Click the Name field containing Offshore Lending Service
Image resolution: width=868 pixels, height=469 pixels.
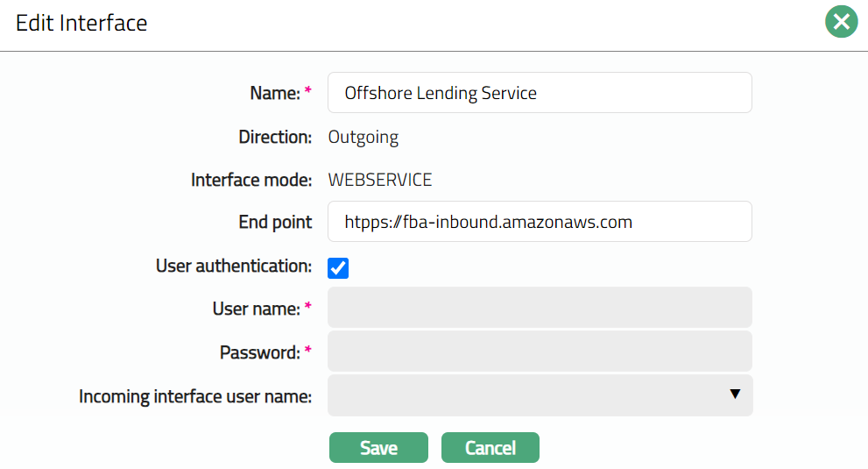coord(539,93)
